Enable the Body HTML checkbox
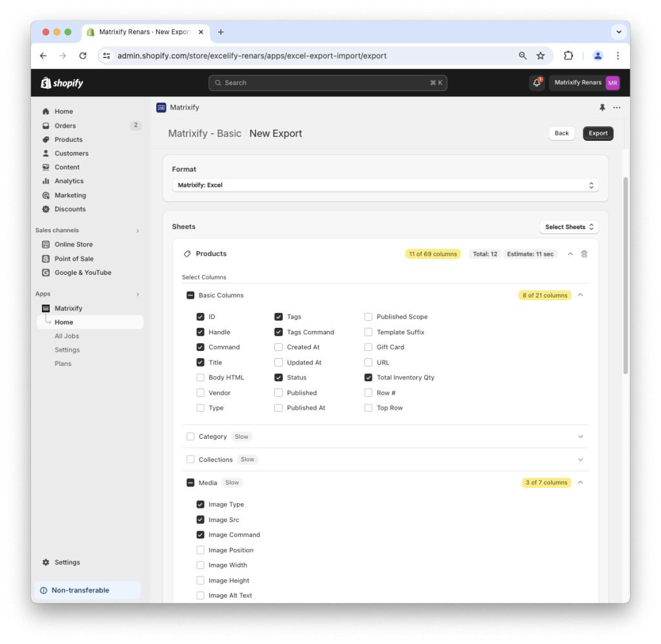Viewport: 661px width, 644px height. coord(200,377)
